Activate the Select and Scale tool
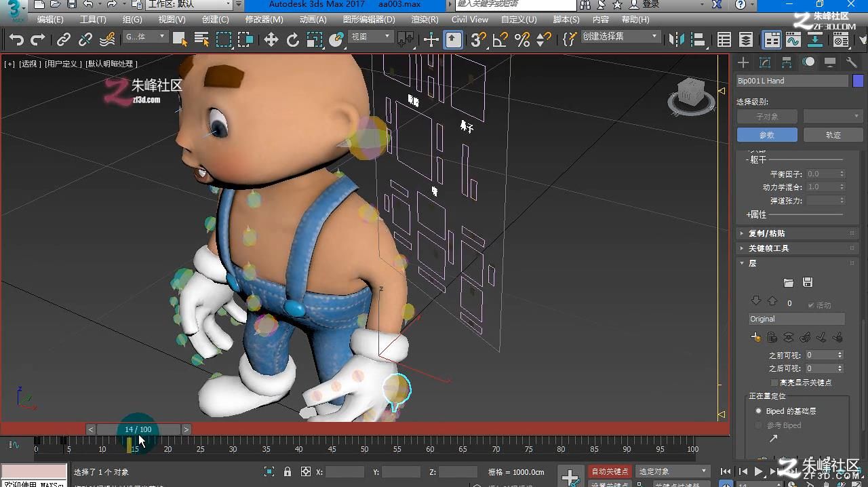The width and height of the screenshot is (868, 487). click(315, 40)
